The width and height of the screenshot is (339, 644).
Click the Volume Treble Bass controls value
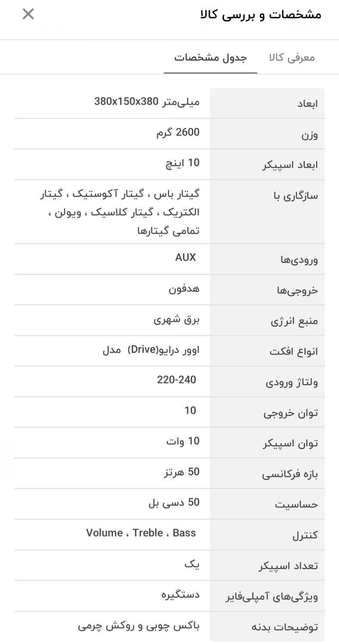pos(141,533)
